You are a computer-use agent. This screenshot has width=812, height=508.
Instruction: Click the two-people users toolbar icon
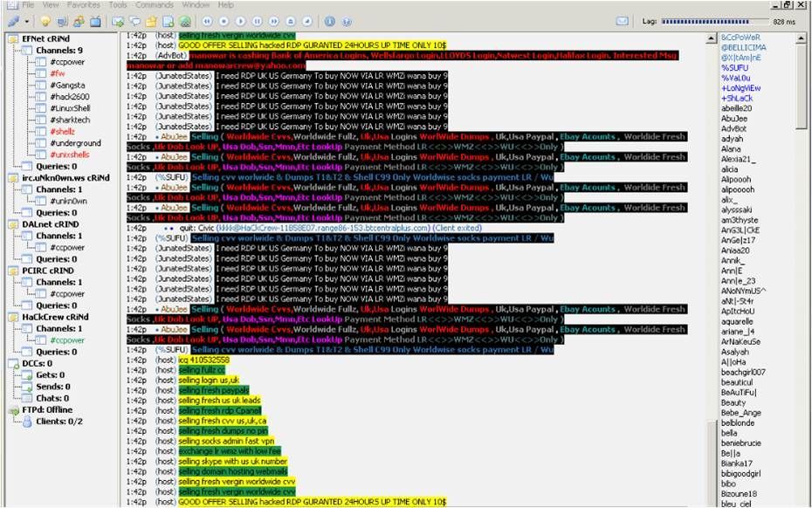click(x=79, y=21)
